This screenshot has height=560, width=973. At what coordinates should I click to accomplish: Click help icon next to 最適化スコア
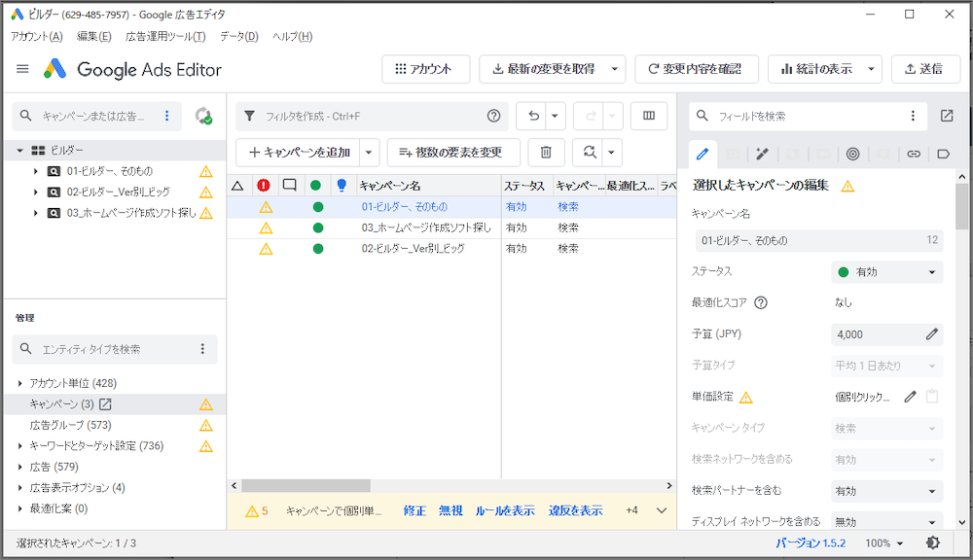(761, 302)
